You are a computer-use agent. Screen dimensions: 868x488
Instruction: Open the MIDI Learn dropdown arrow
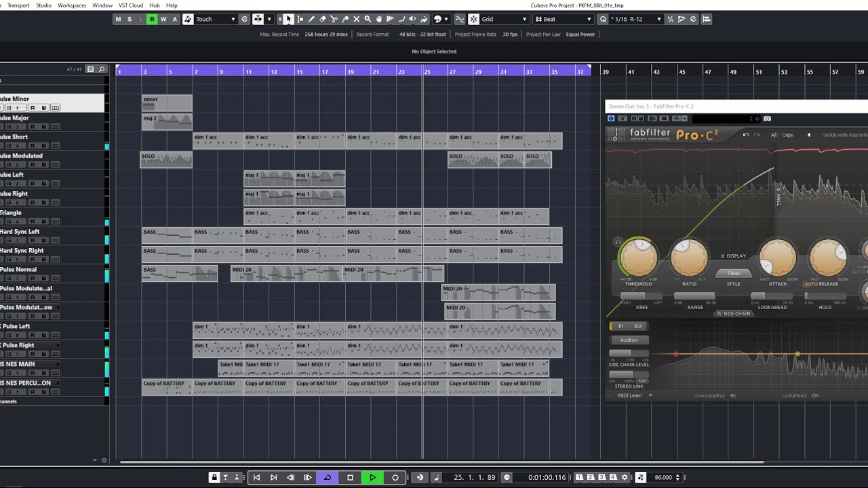(650, 395)
